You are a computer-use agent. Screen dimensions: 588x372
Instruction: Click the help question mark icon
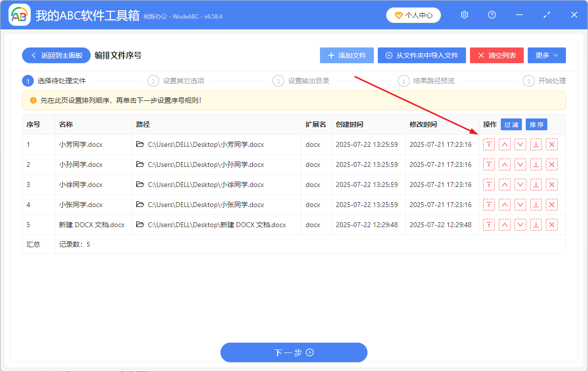coord(491,15)
